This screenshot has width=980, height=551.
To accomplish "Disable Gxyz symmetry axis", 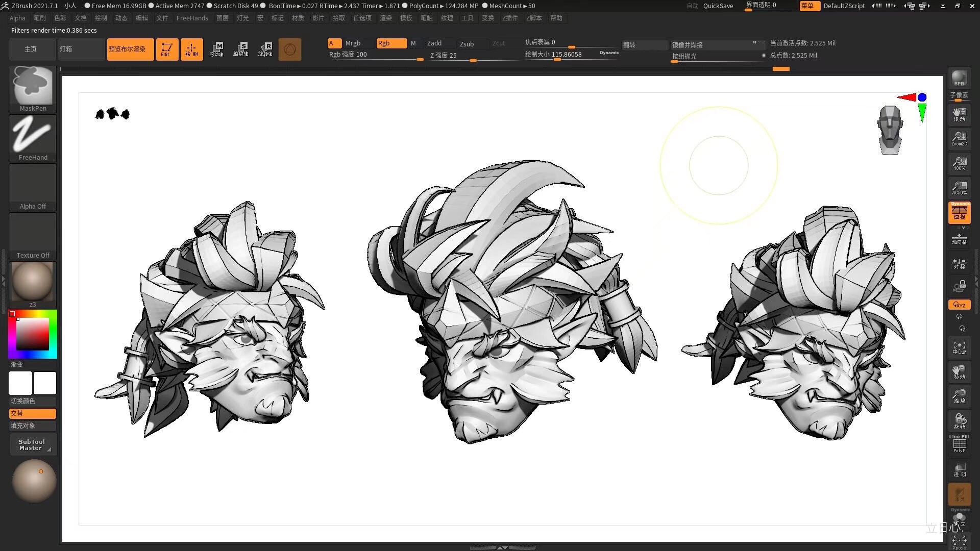I will click(x=959, y=305).
